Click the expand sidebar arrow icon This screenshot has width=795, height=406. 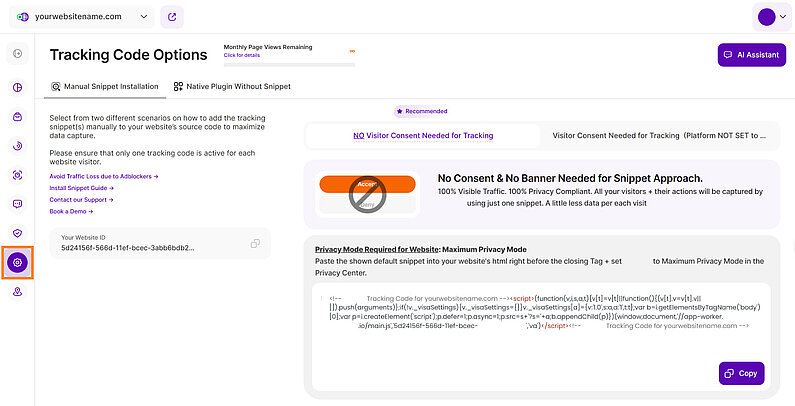(17, 53)
